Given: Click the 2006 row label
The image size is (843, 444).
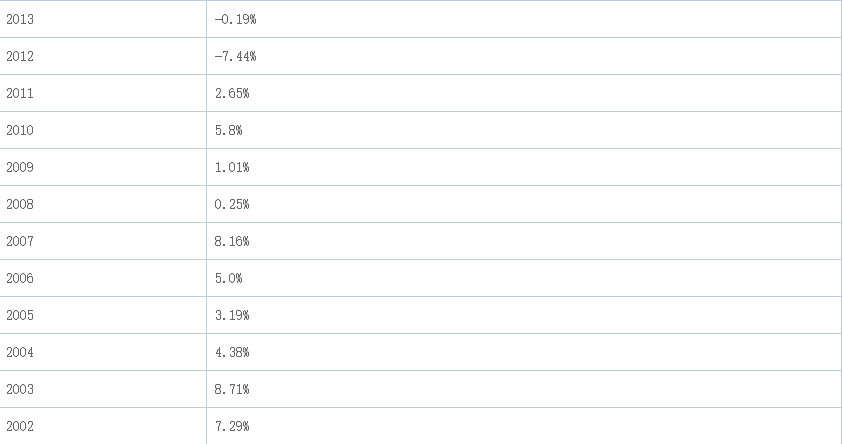Looking at the screenshot, I should [x=20, y=278].
